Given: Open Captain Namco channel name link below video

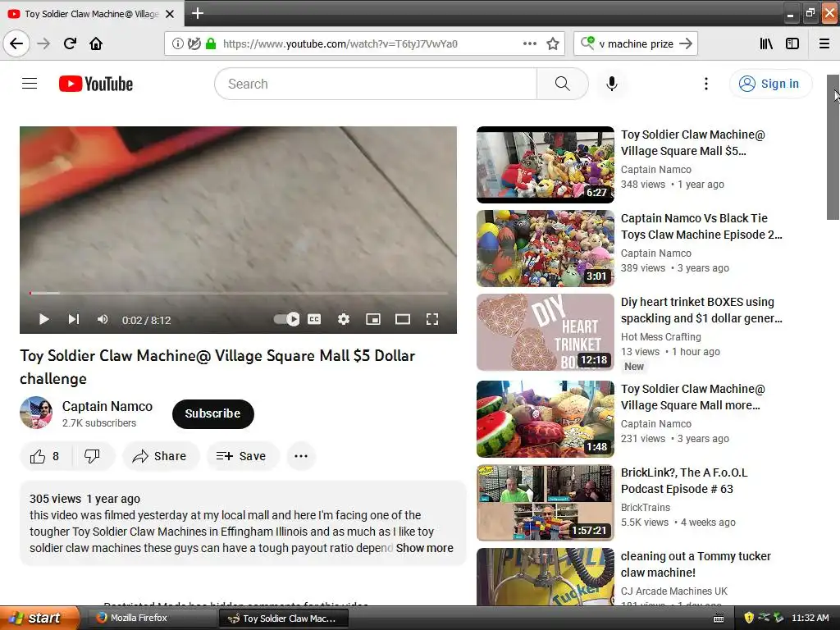Looking at the screenshot, I should pyautogui.click(x=107, y=406).
